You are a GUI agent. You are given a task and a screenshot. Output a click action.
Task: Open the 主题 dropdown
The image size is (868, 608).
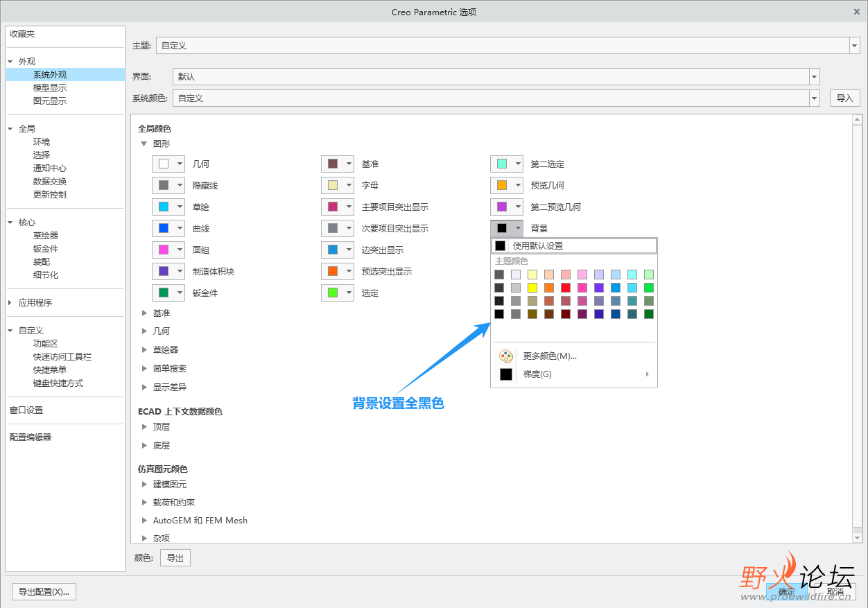click(x=854, y=46)
